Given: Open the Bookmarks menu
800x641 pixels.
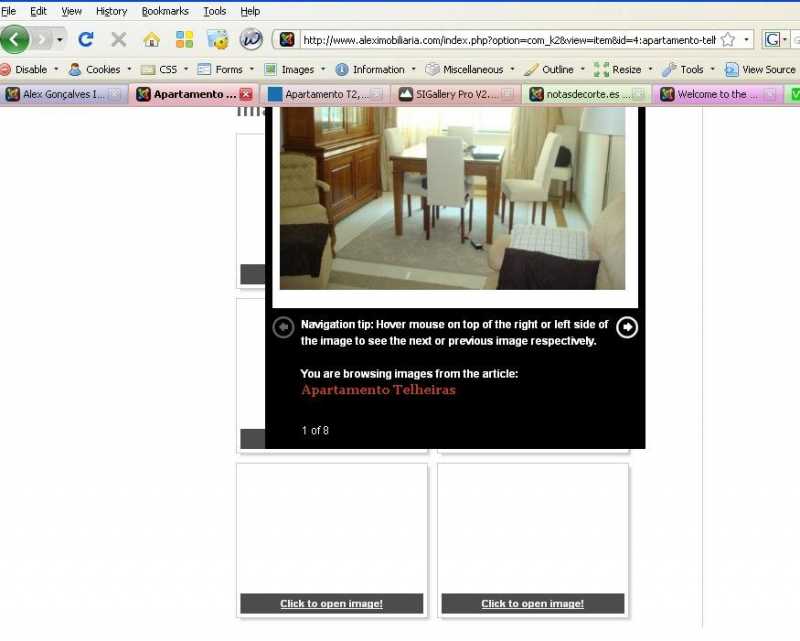Looking at the screenshot, I should coord(165,11).
